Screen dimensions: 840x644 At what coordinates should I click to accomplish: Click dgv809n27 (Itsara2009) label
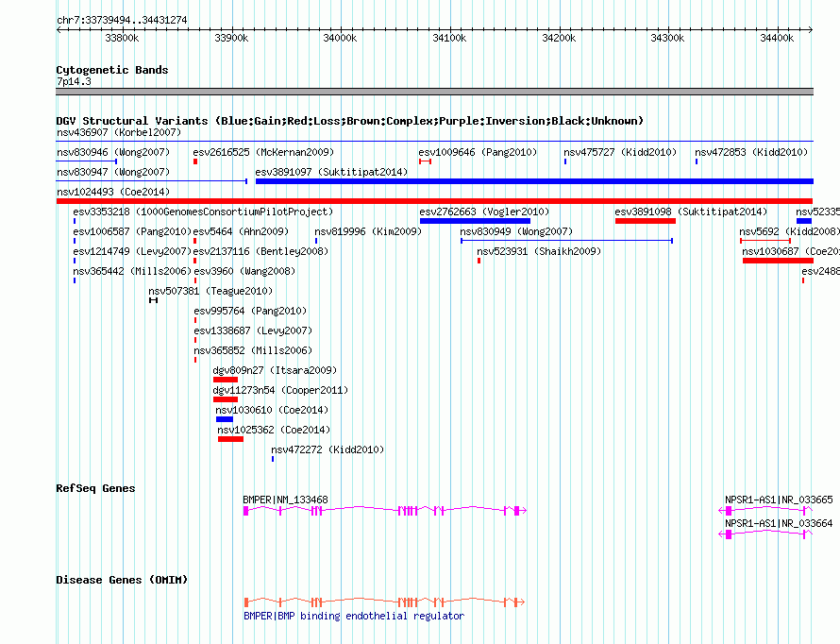(275, 370)
